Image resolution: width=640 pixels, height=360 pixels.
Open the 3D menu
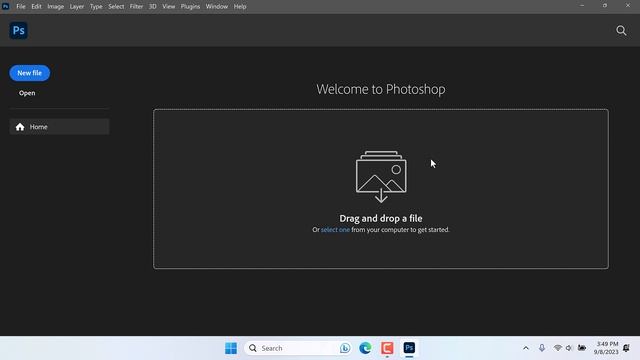point(153,7)
